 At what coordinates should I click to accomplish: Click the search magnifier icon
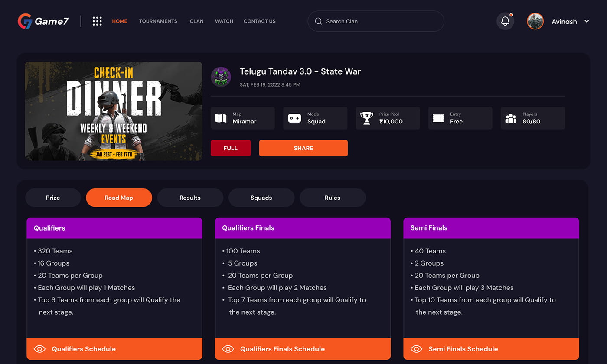point(318,21)
